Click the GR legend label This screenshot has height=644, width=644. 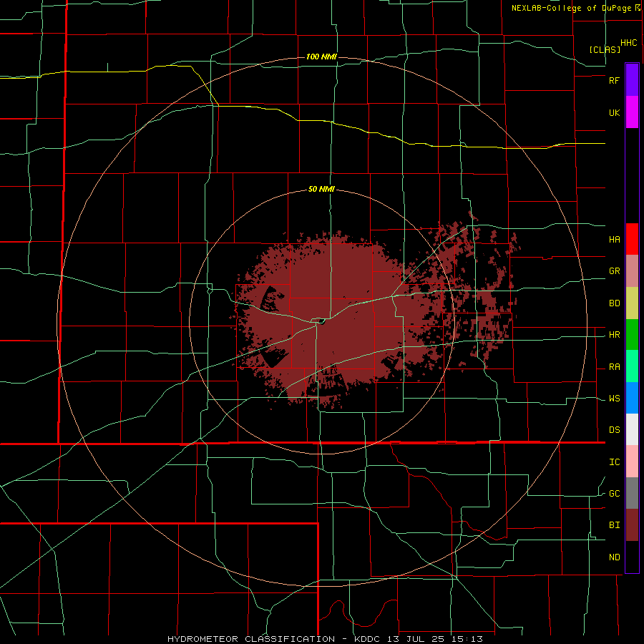click(x=614, y=271)
